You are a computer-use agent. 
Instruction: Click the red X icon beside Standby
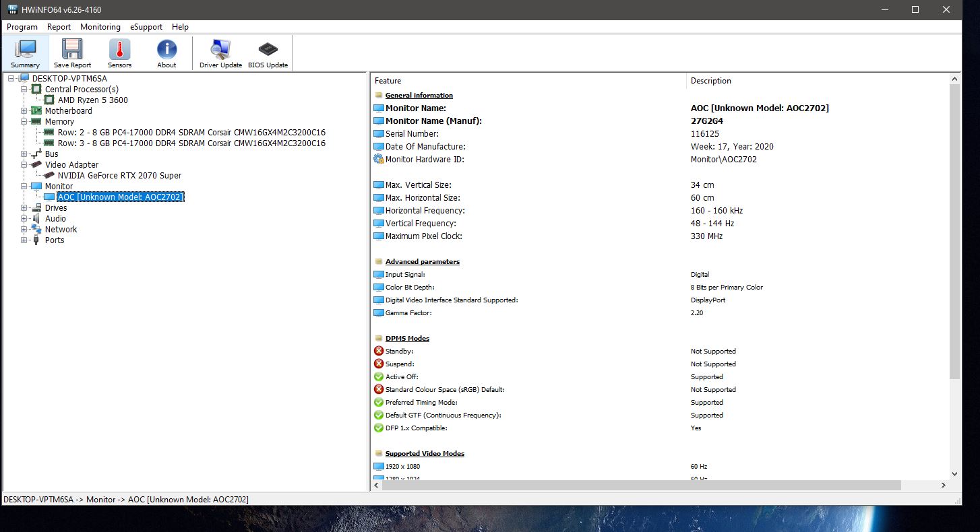378,351
